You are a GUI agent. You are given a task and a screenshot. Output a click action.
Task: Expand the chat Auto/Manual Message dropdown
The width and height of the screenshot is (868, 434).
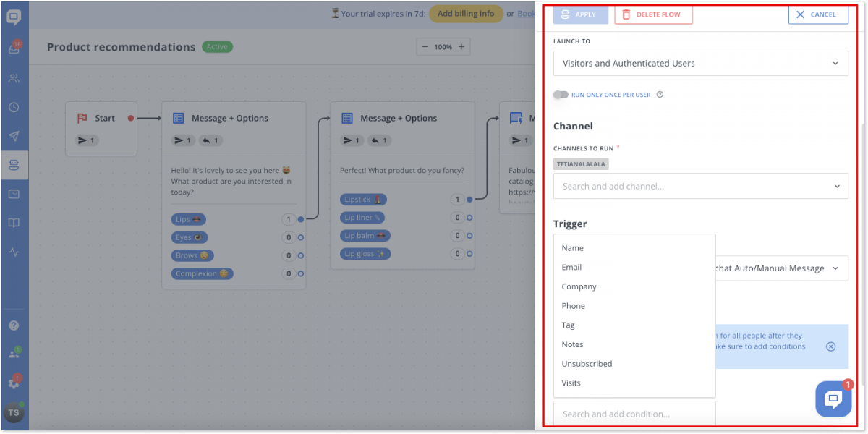pyautogui.click(x=781, y=268)
